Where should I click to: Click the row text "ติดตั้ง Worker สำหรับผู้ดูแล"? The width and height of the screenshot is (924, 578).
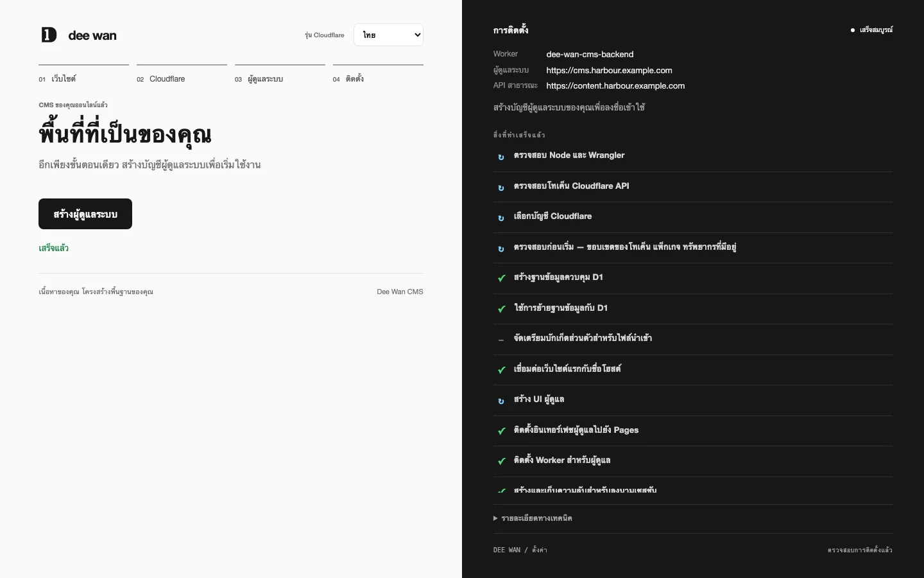(x=562, y=460)
